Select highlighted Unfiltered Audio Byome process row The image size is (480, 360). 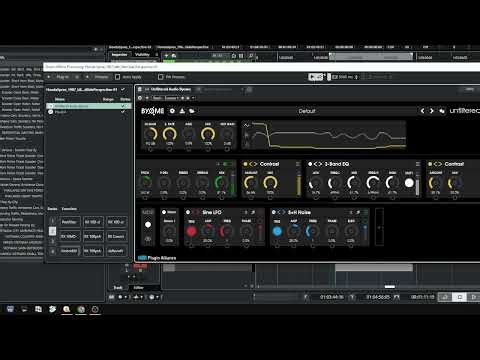[x=88, y=106]
